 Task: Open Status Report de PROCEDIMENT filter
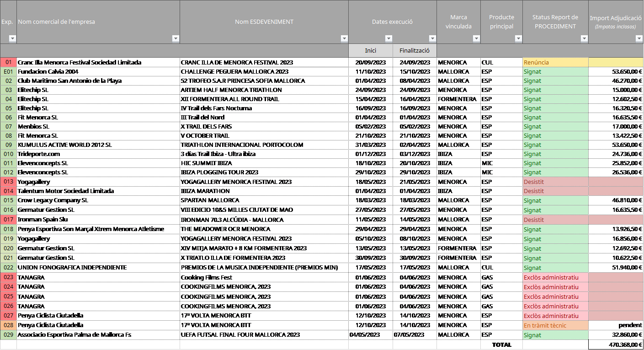(x=584, y=39)
